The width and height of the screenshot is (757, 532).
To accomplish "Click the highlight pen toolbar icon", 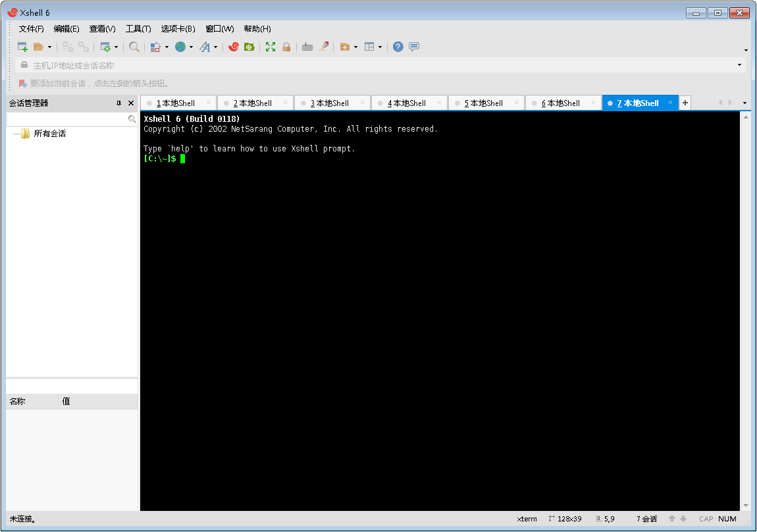I will coord(323,46).
